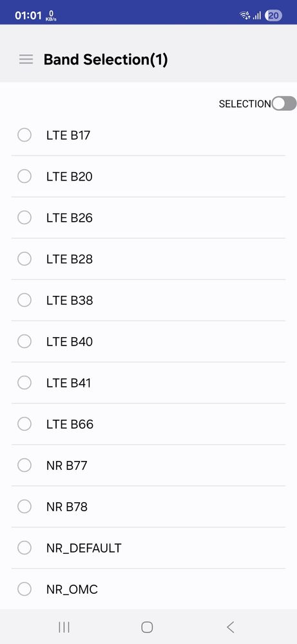Open the recent apps navigation icon
Screen dimensions: 297x644
(x=64, y=627)
